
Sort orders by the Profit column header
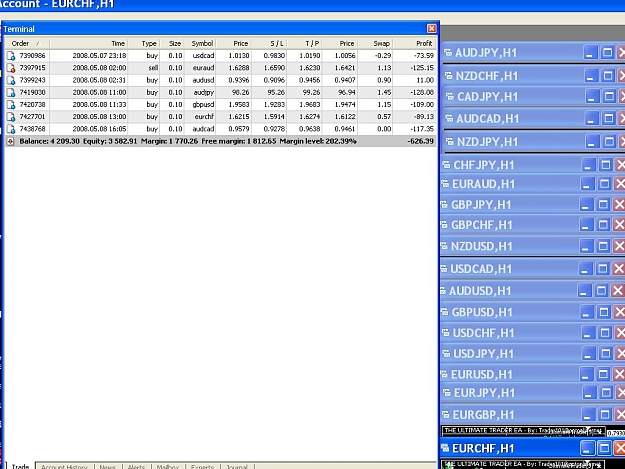click(415, 43)
